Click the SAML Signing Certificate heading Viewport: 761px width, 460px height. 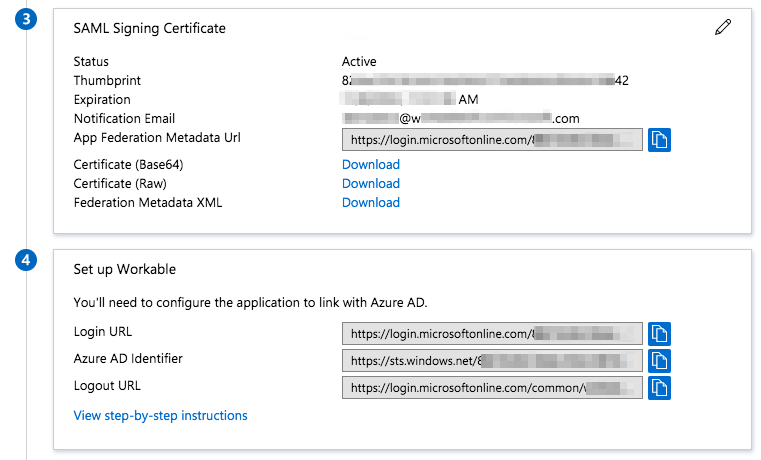point(149,28)
